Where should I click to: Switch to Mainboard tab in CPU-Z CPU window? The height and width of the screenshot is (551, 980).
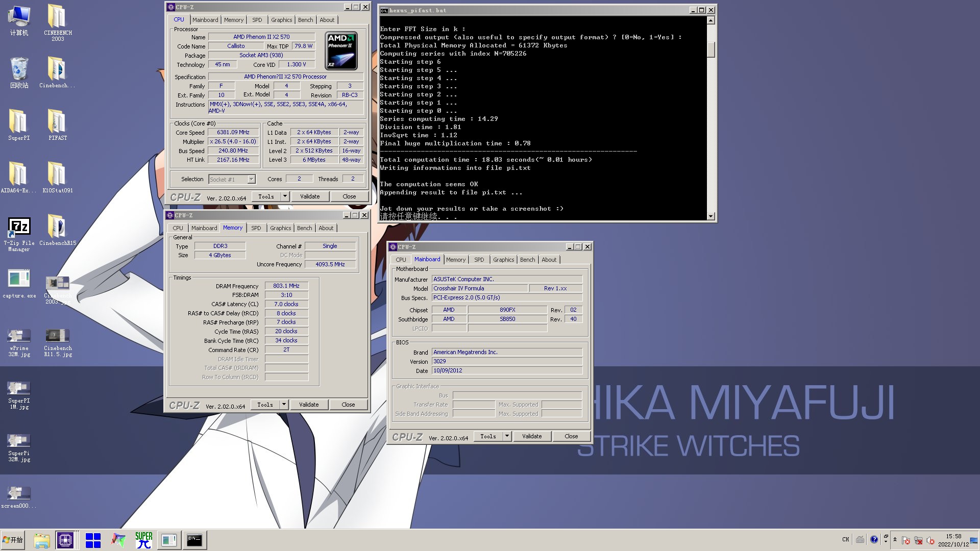pos(205,20)
